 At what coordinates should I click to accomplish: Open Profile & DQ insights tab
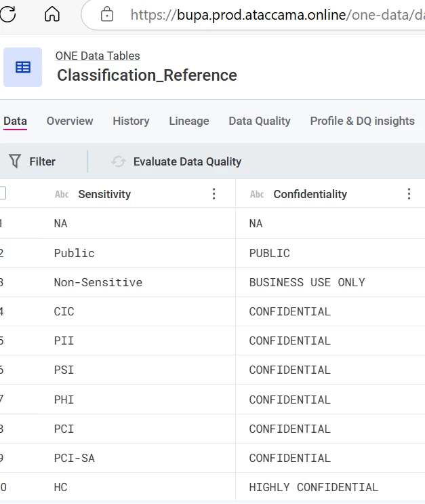click(x=362, y=121)
